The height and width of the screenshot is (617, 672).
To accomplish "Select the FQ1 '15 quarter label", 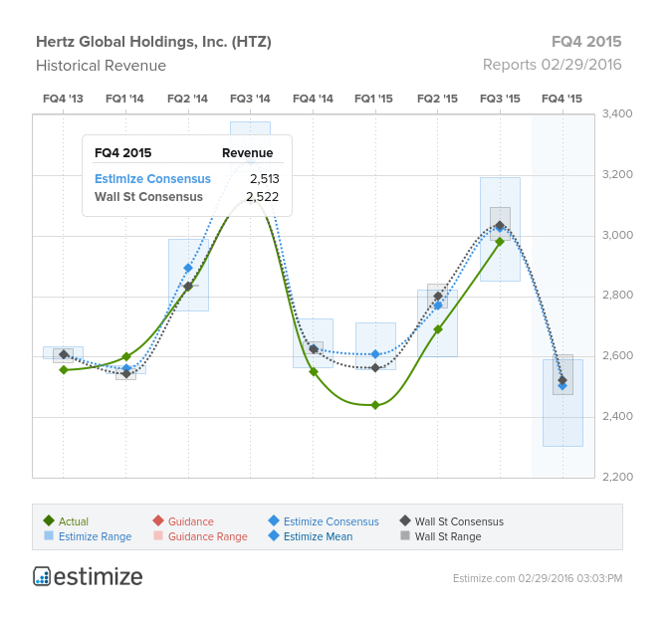I will click(373, 99).
